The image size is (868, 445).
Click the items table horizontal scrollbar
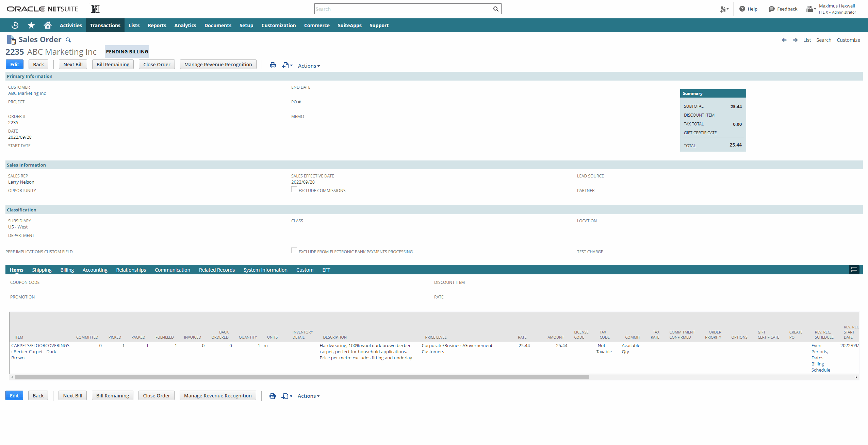point(302,377)
